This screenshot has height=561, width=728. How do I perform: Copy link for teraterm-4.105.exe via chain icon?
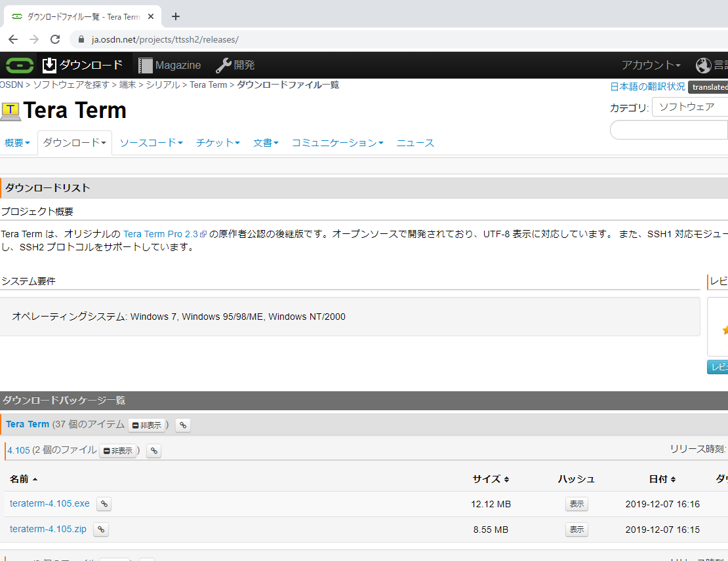coord(104,503)
